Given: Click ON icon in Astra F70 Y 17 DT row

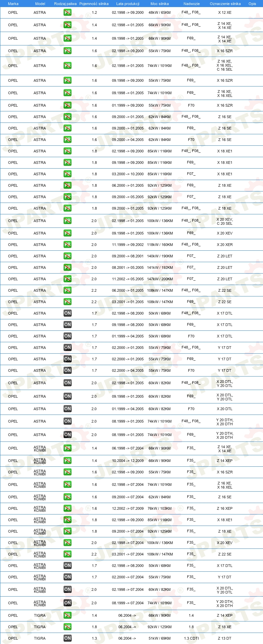Looking at the screenshot, I should [x=68, y=370].
